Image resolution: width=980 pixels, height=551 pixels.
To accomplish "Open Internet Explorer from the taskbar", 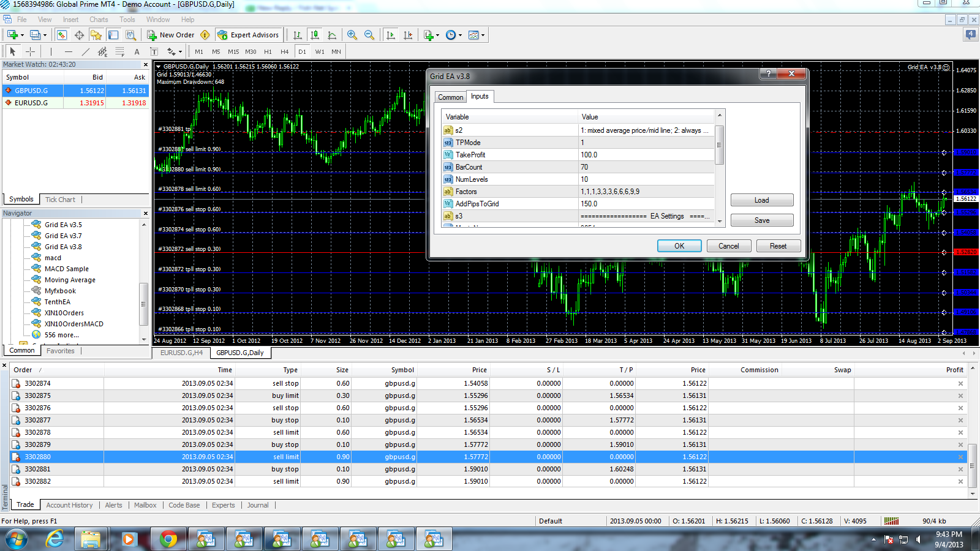I will click(55, 539).
